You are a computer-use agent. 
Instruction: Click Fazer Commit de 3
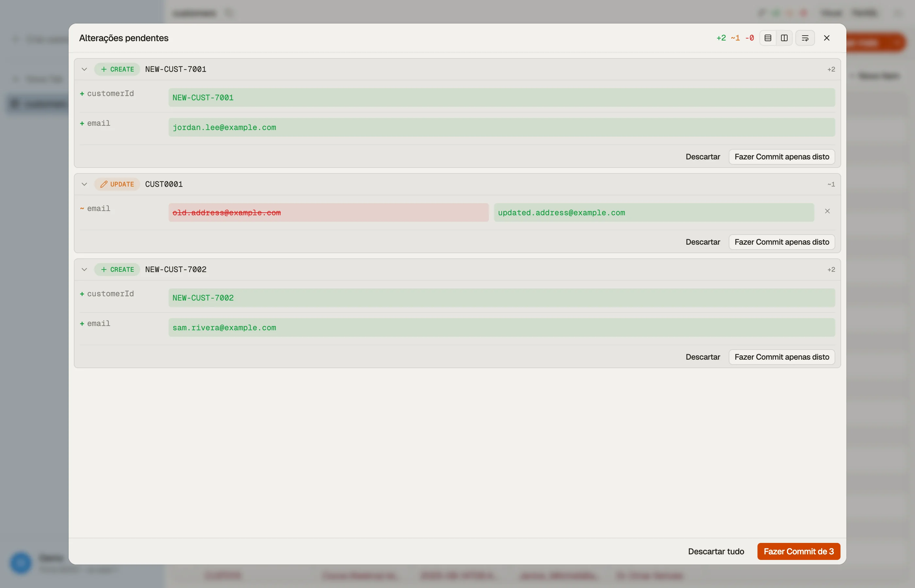[x=799, y=551]
